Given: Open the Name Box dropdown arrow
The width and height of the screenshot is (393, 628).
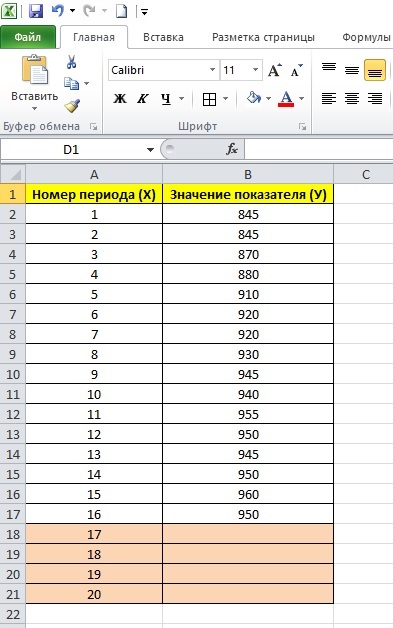Looking at the screenshot, I should [x=150, y=150].
